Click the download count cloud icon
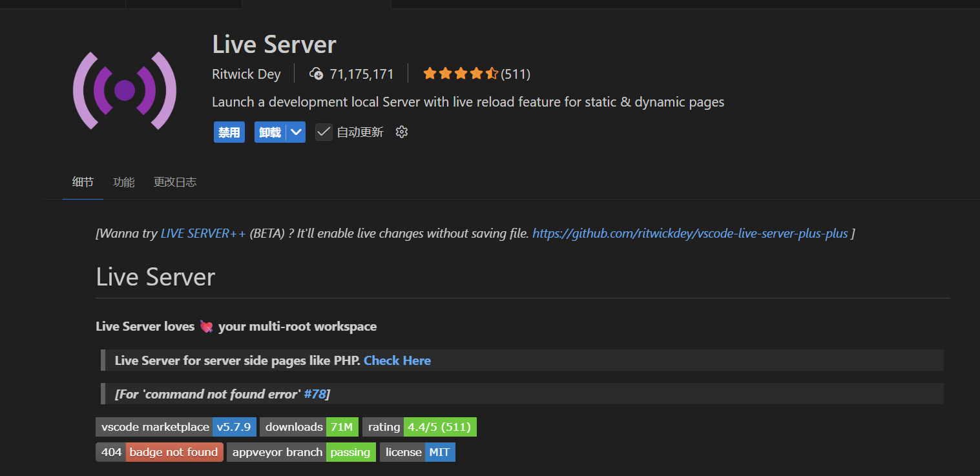Screen dimensions: 980x476 pyautogui.click(x=317, y=74)
